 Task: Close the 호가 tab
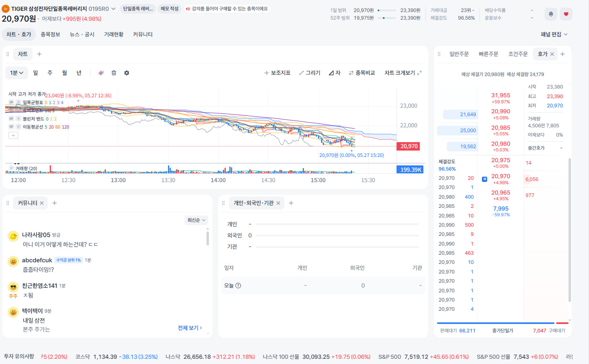(x=552, y=54)
